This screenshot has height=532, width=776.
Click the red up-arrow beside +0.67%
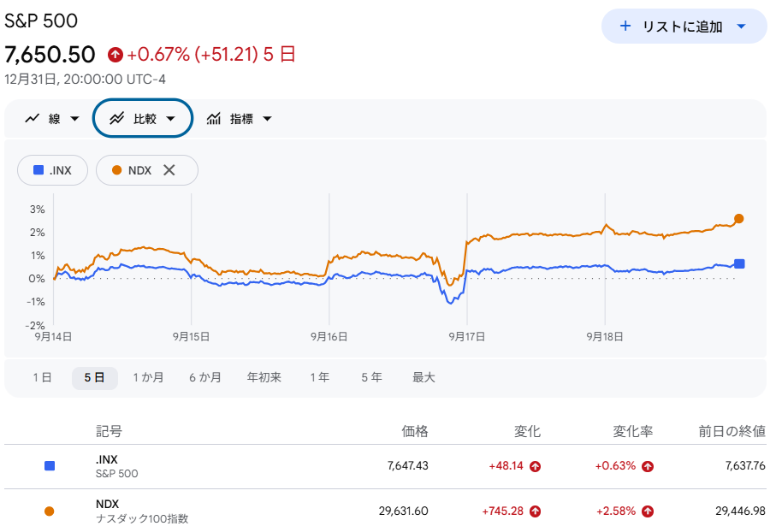coord(116,55)
